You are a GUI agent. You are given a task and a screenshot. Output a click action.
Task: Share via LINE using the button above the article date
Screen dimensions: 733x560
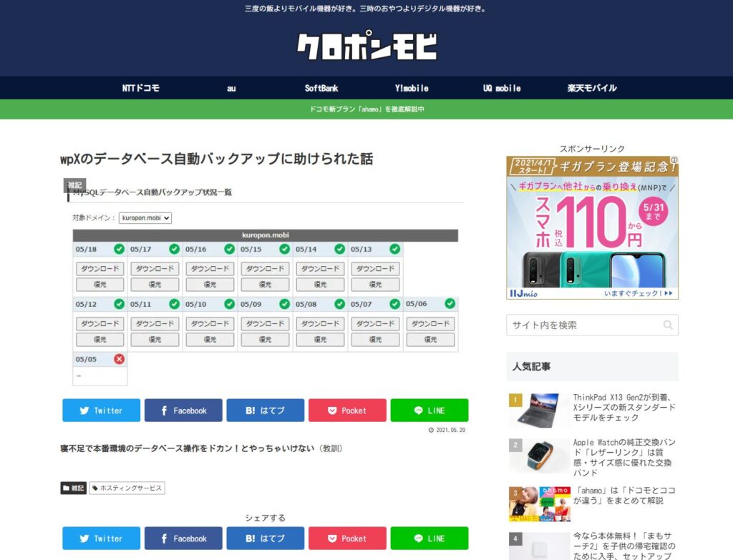tap(429, 410)
